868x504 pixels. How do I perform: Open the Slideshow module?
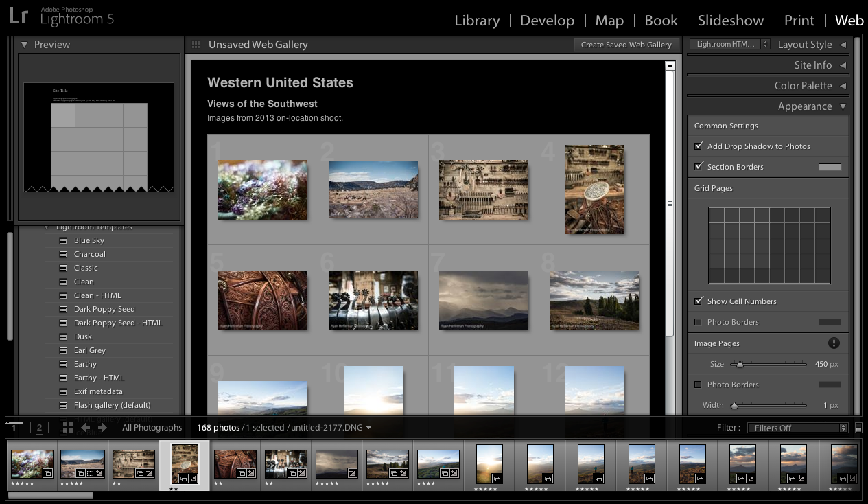point(730,21)
